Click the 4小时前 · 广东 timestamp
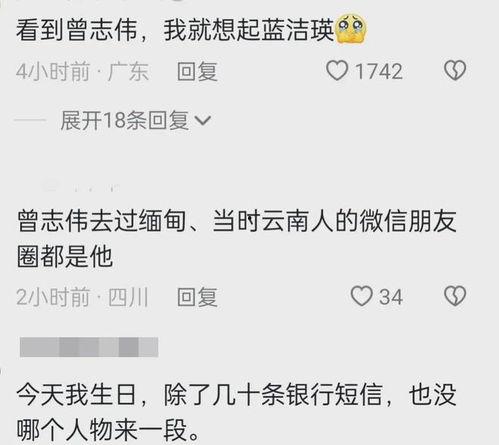This screenshot has width=499, height=445. tap(82, 71)
